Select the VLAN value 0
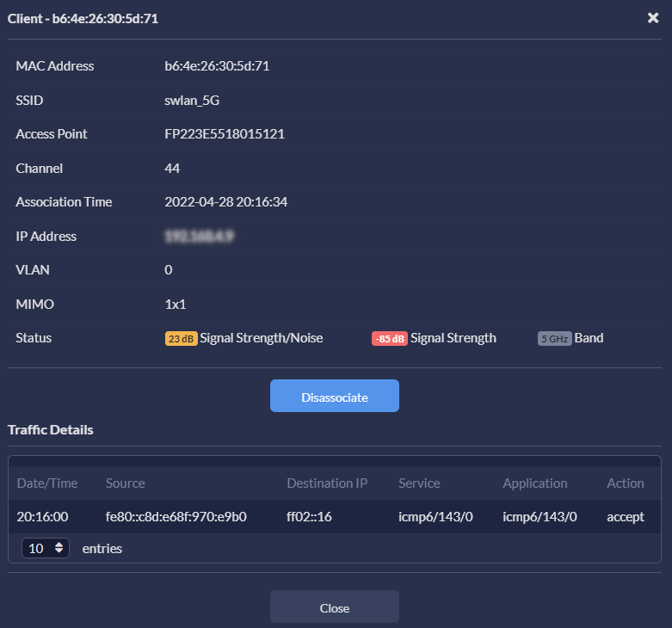This screenshot has width=672, height=628. coord(169,270)
